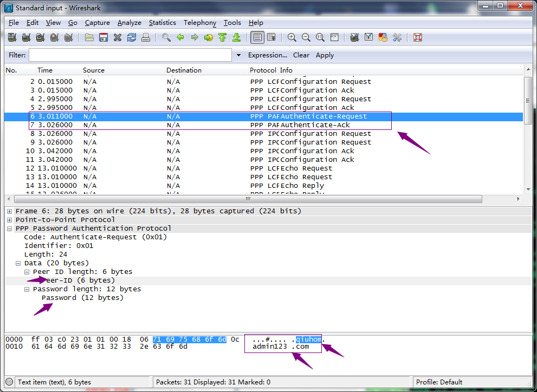Open the list of capture interfaces
Screen dimensions: 537x392
coord(12,37)
